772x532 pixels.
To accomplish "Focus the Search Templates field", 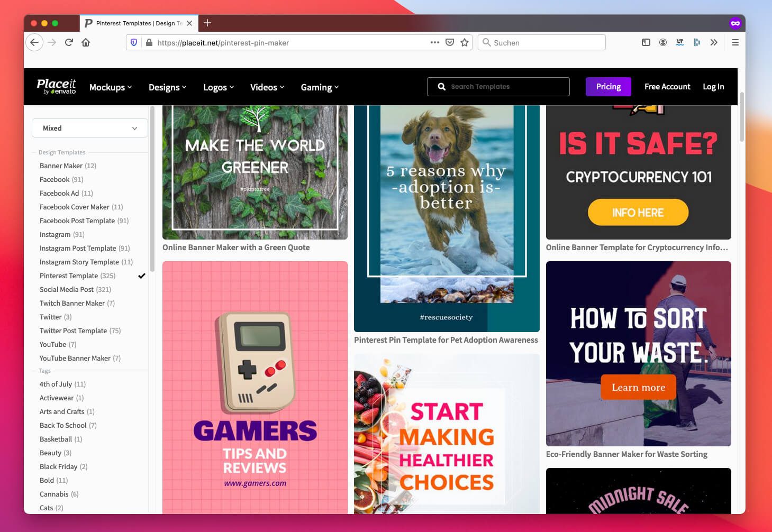I will click(498, 87).
